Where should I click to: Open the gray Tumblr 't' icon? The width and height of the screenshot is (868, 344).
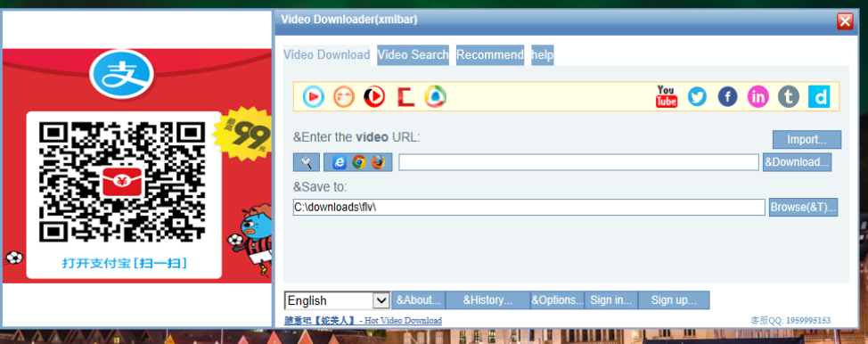[x=789, y=97]
